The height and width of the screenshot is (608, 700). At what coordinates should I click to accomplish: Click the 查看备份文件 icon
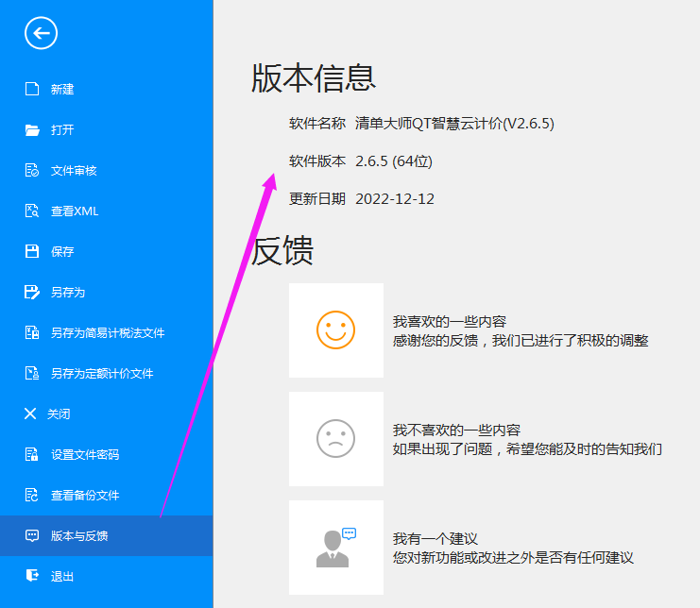click(32, 495)
